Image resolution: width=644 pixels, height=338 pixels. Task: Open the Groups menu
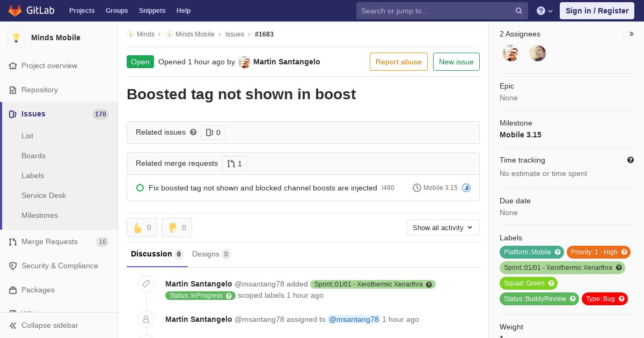116,11
